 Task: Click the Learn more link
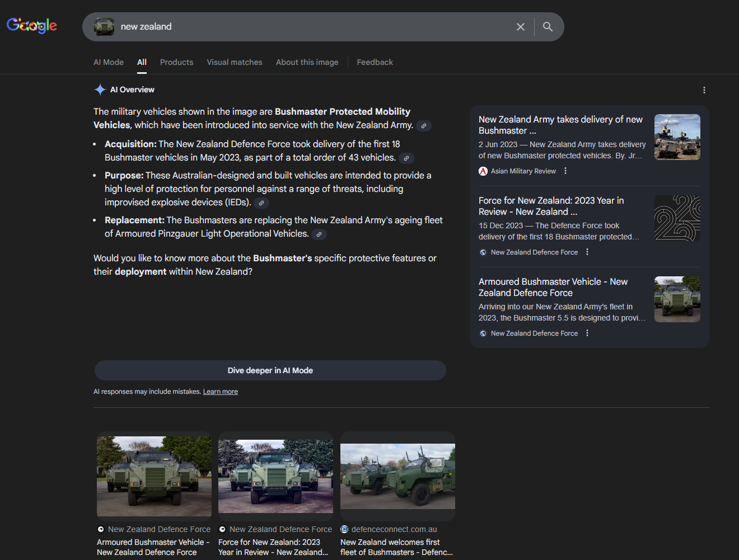pos(220,392)
